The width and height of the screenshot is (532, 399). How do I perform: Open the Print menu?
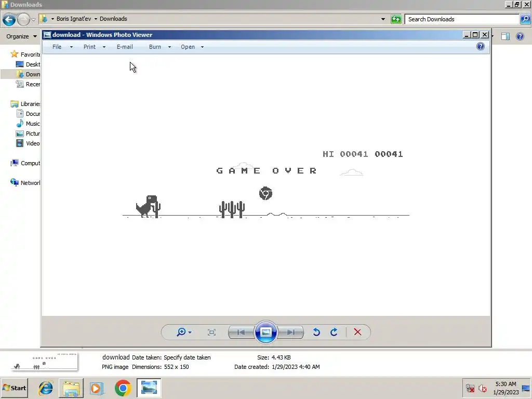click(x=89, y=47)
